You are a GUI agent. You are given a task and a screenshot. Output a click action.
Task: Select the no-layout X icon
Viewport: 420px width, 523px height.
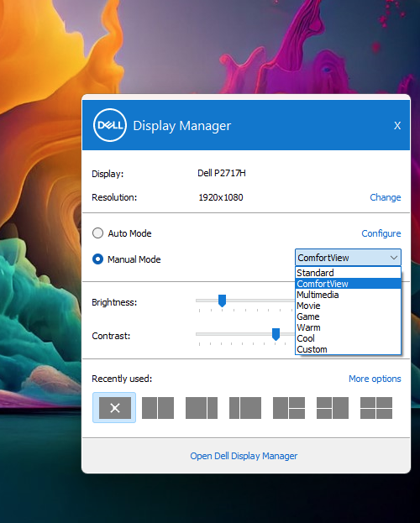pyautogui.click(x=114, y=408)
